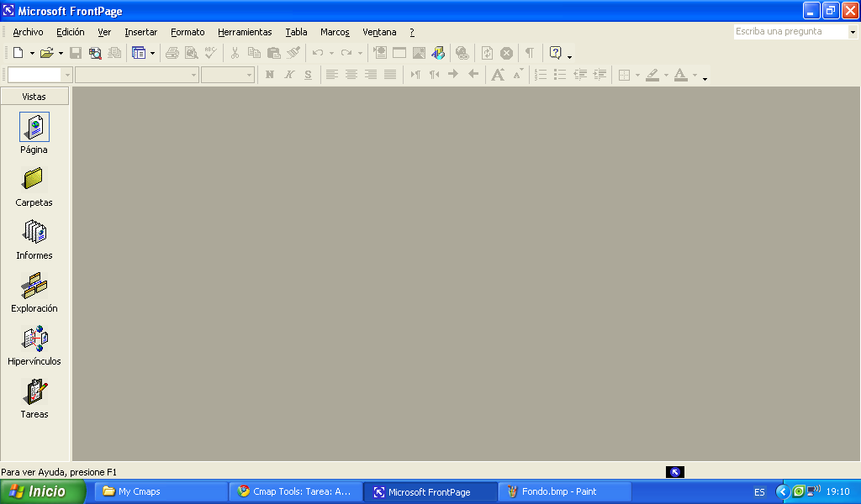The image size is (861, 504).
Task: Switch to Cmap Tools Chrome taskbar button
Action: click(x=296, y=491)
